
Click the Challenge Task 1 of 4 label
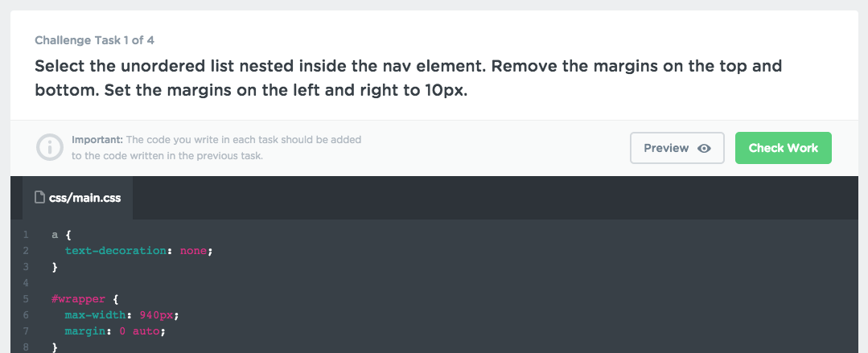pos(94,40)
